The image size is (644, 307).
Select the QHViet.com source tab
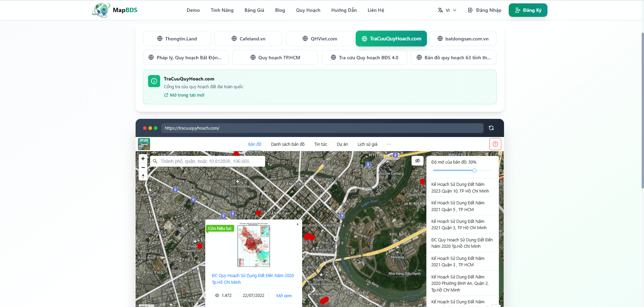point(320,39)
